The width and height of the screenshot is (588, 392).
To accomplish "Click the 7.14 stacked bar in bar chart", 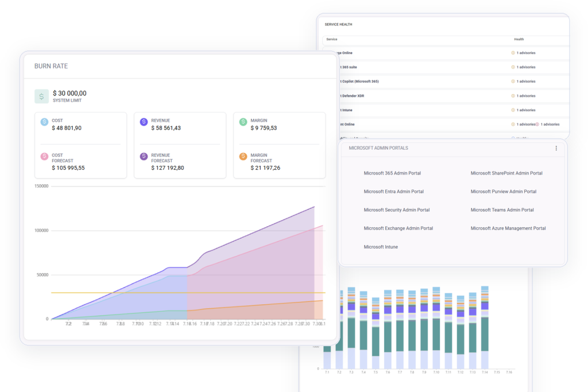I will click(x=485, y=328).
